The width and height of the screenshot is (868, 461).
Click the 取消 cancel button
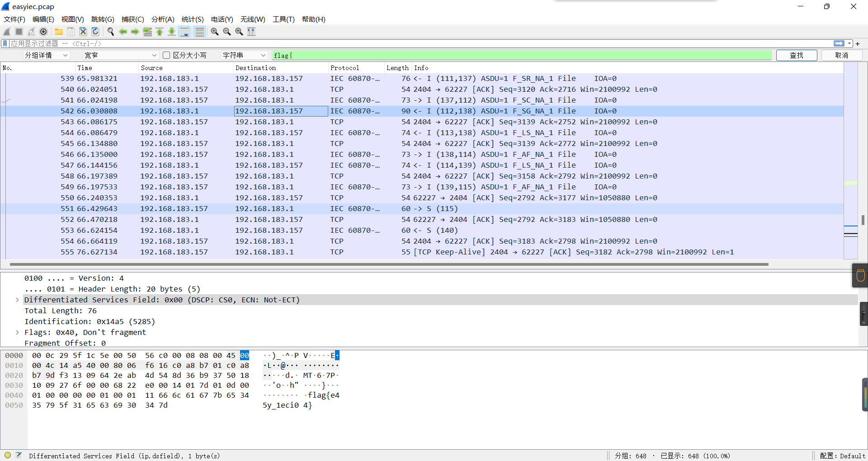point(842,55)
